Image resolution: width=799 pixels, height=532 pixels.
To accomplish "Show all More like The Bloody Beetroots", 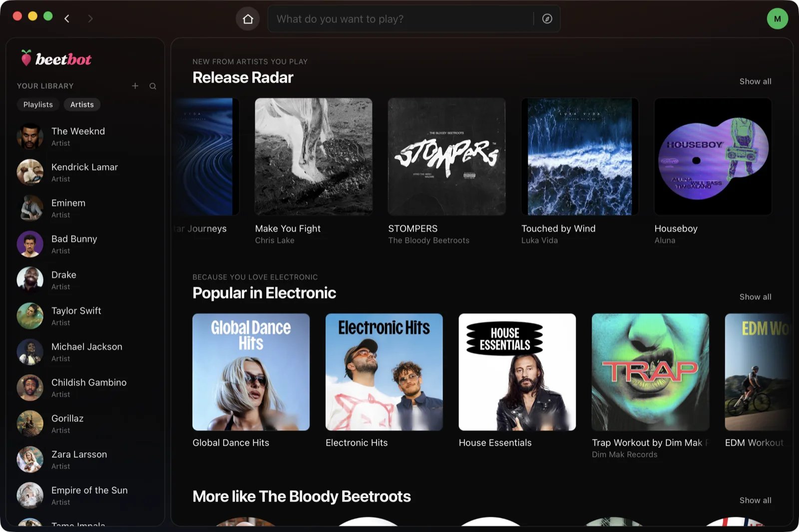I will [755, 501].
